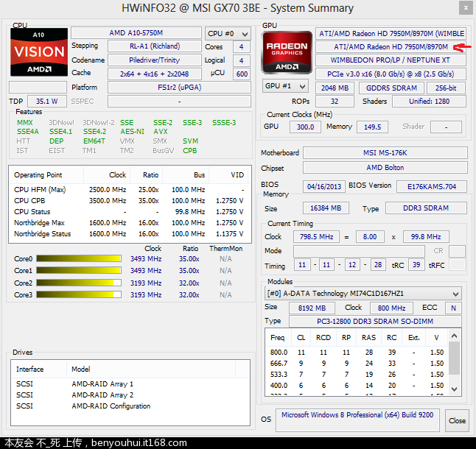This screenshot has height=449, width=476.
Task: Click the TDP 35.1 W field
Action: (47, 102)
